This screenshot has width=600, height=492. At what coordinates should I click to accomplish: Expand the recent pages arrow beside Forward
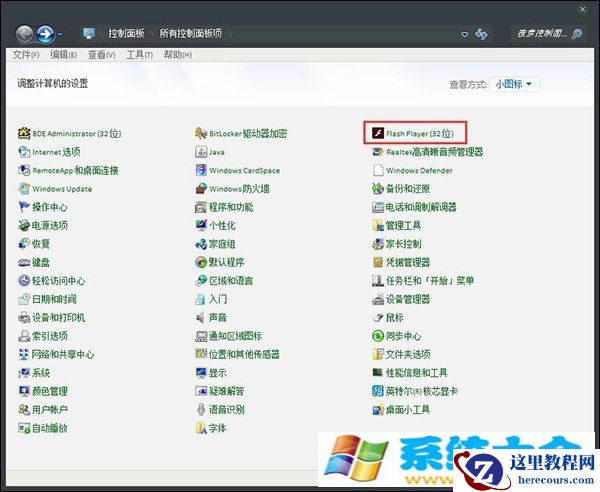click(x=60, y=34)
